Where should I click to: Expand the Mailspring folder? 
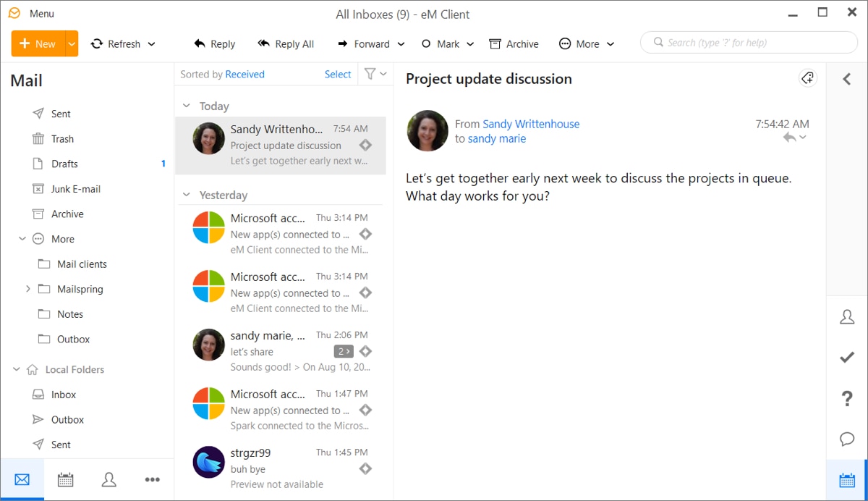pyautogui.click(x=28, y=289)
